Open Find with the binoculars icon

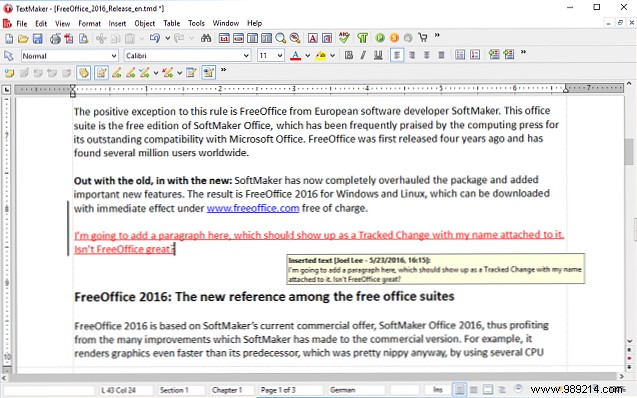coord(206,39)
